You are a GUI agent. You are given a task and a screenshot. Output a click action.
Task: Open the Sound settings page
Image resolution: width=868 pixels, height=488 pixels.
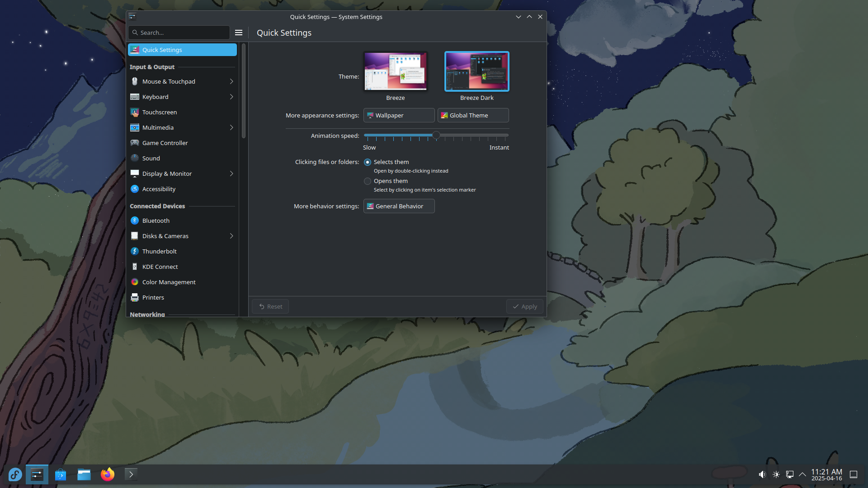pyautogui.click(x=182, y=158)
